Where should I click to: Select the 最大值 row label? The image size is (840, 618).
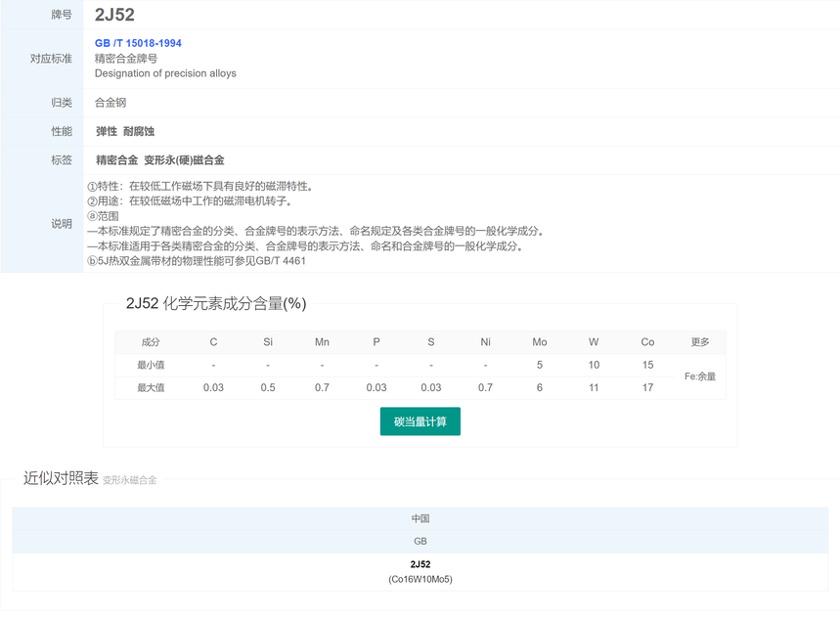point(151,387)
